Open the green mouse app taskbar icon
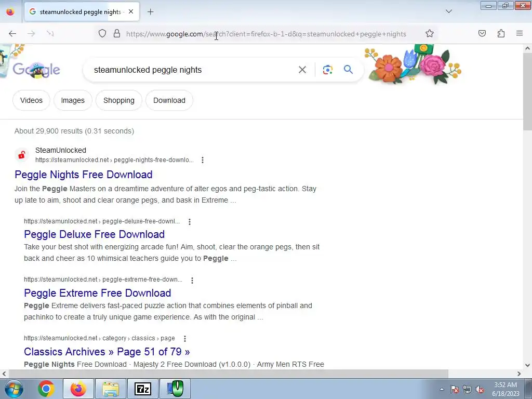532x399 pixels. tap(175, 389)
